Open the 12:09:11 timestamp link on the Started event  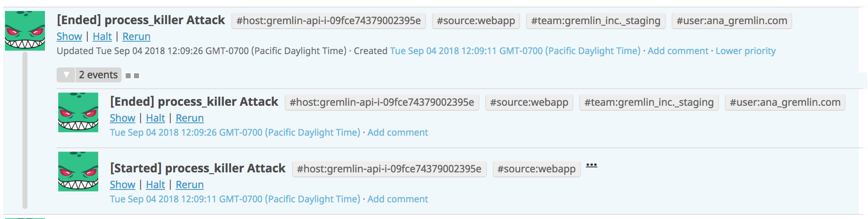coord(235,199)
